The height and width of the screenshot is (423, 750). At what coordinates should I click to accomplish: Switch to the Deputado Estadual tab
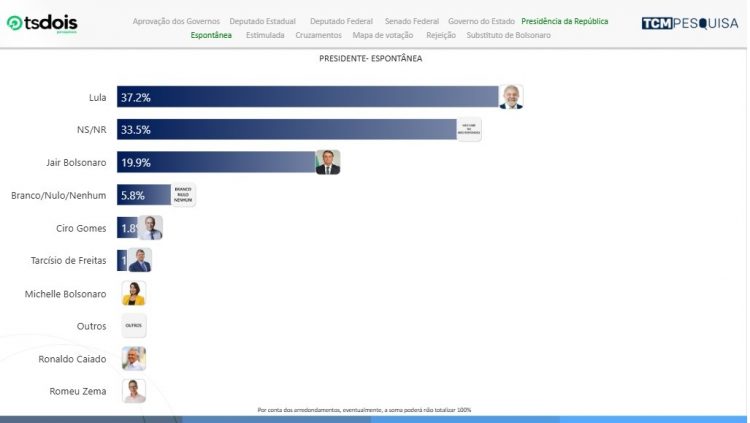tap(265, 21)
